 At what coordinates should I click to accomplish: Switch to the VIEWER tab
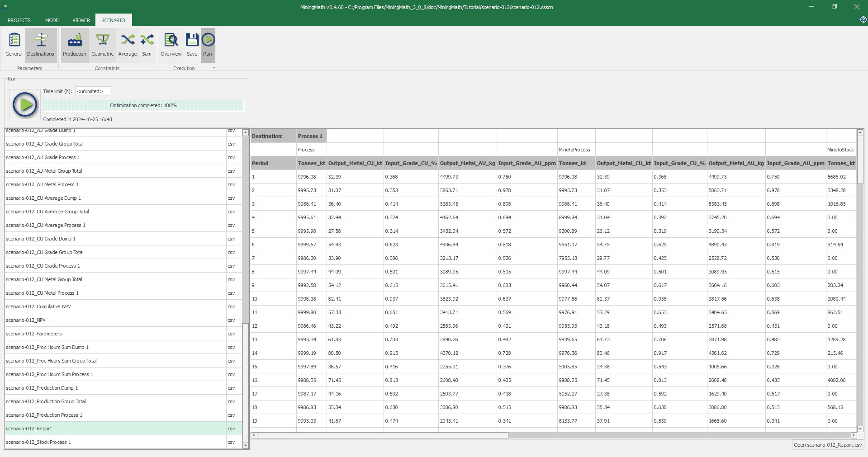[x=81, y=20]
